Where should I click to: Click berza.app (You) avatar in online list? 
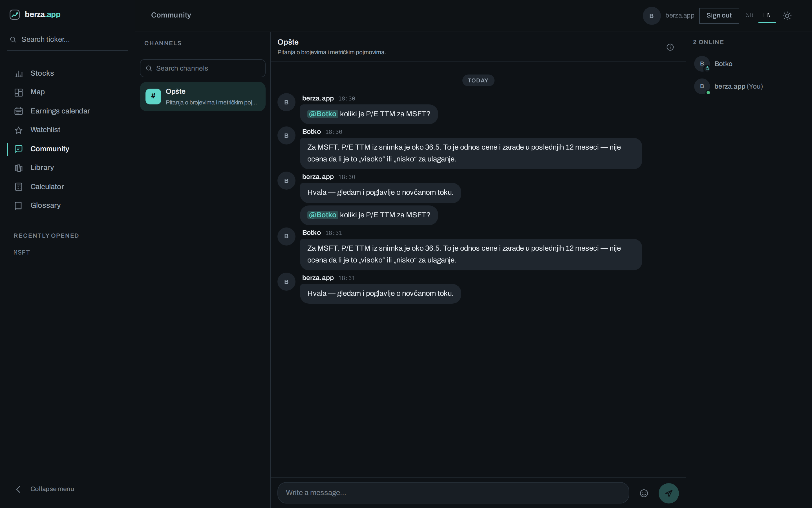click(x=702, y=86)
